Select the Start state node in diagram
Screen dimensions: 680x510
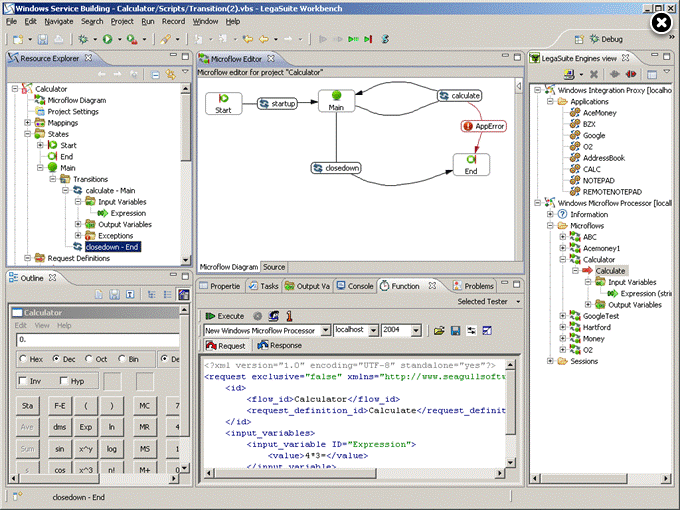point(223,104)
